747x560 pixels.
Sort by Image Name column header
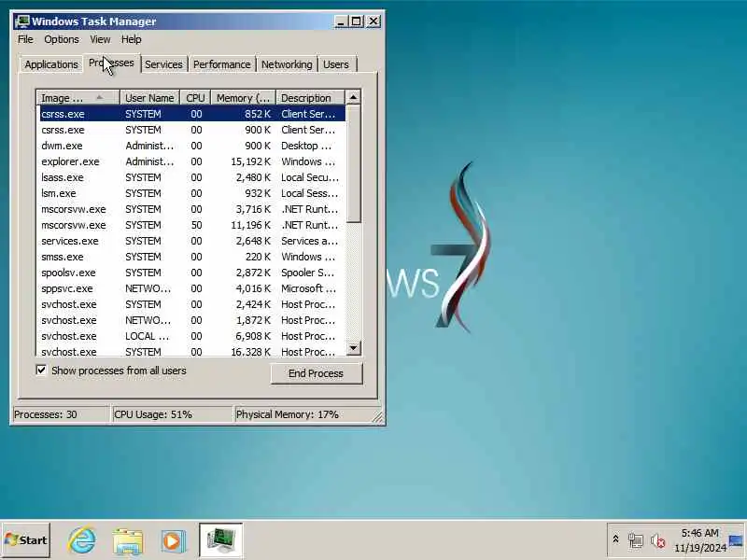[x=78, y=98]
